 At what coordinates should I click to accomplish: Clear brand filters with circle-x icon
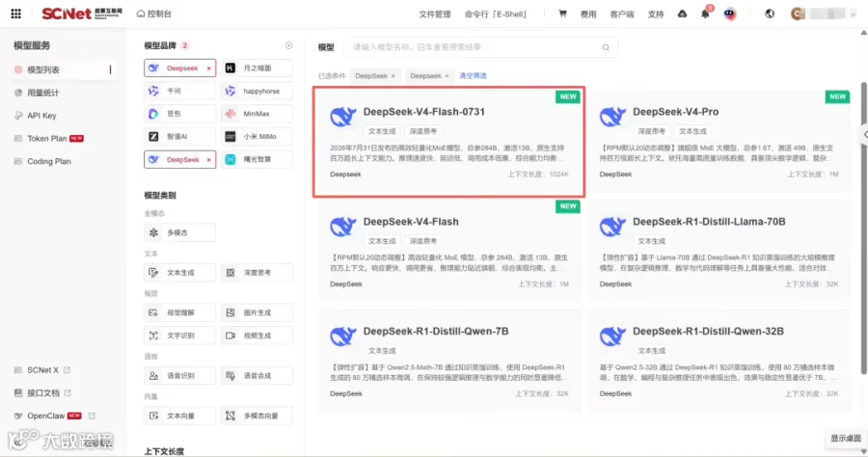click(x=289, y=45)
